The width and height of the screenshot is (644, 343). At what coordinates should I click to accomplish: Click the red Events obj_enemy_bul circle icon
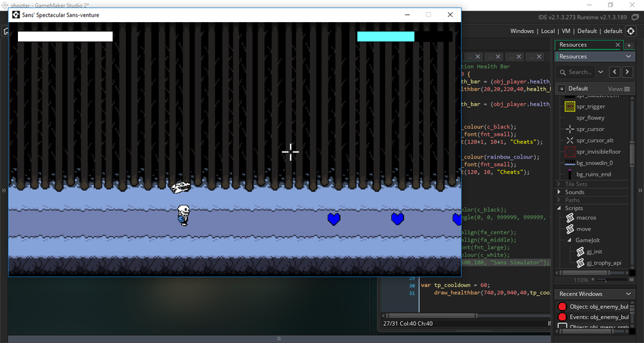coord(562,317)
